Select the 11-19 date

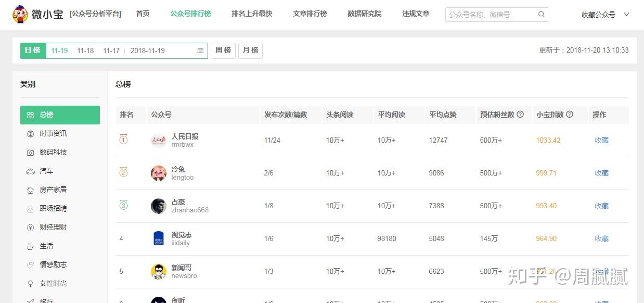59,51
